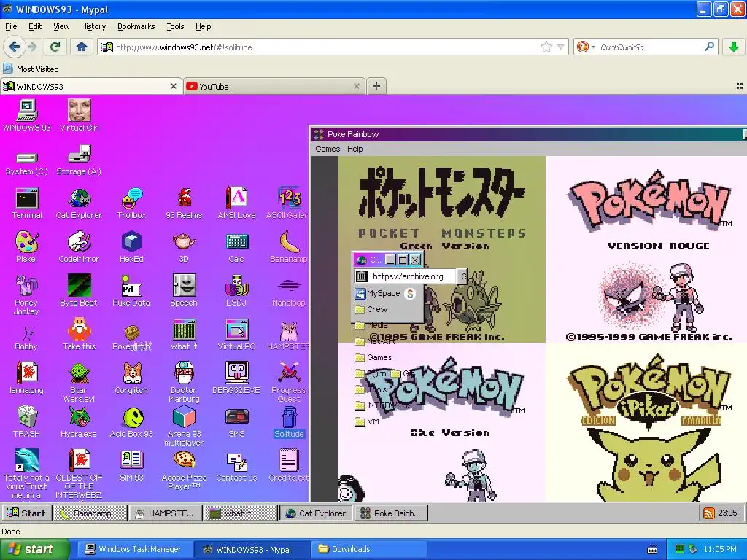
Task: Expand the URL bar history dropdown
Action: coord(561,47)
